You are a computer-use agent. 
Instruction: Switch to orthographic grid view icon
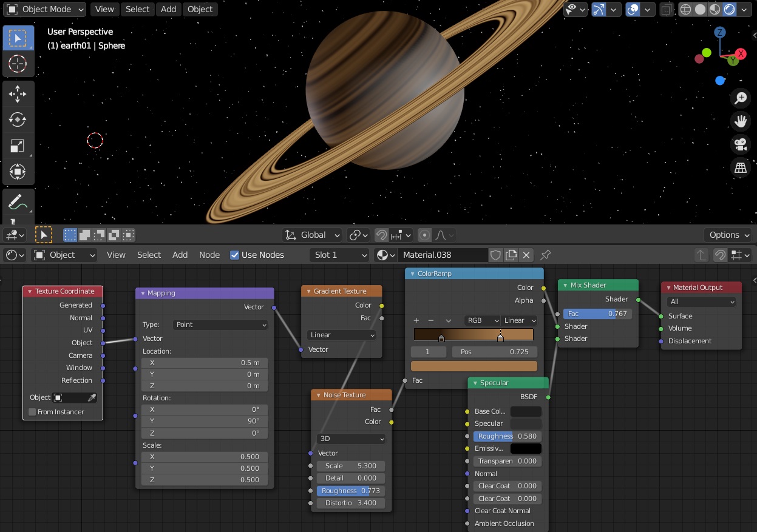click(741, 168)
